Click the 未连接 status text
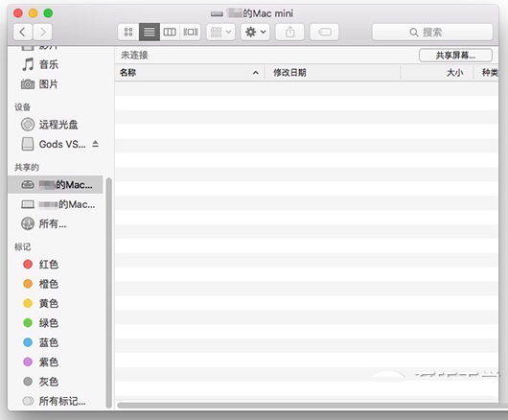The image size is (508, 420). point(134,55)
